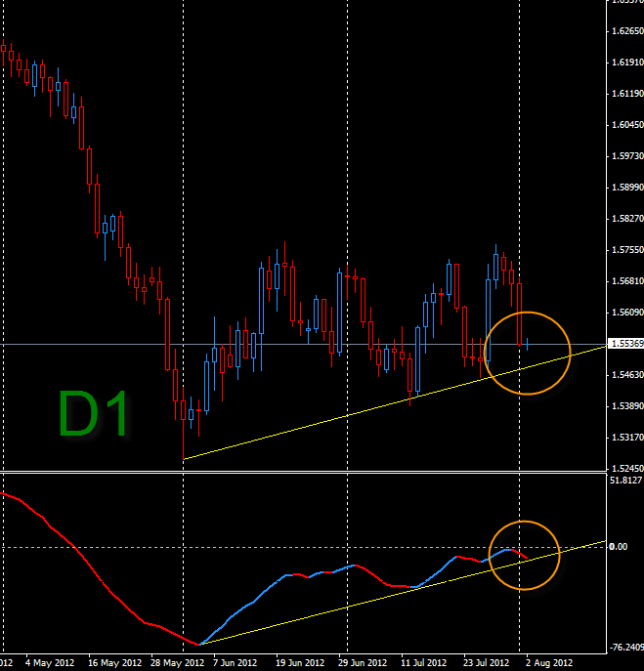Click the 1.52450 price axis label
The width and height of the screenshot is (644, 671).
coord(627,469)
